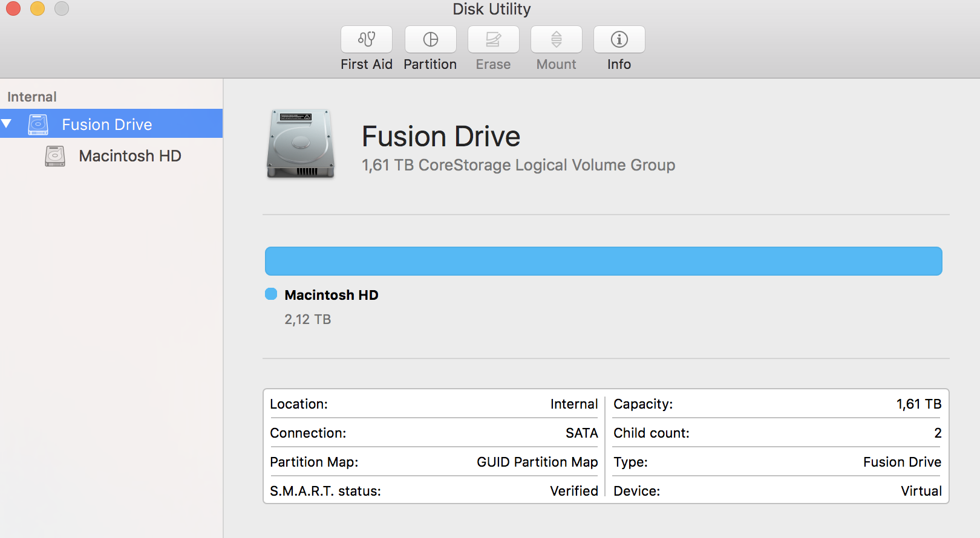
Task: Click the 'Capacity:' label
Action: click(643, 404)
